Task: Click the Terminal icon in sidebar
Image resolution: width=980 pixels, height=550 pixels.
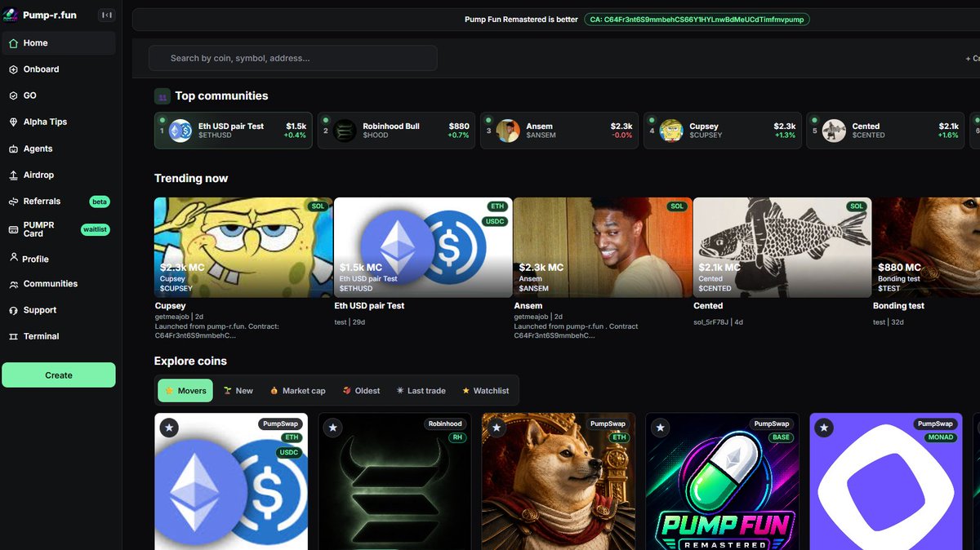Action: click(x=13, y=336)
